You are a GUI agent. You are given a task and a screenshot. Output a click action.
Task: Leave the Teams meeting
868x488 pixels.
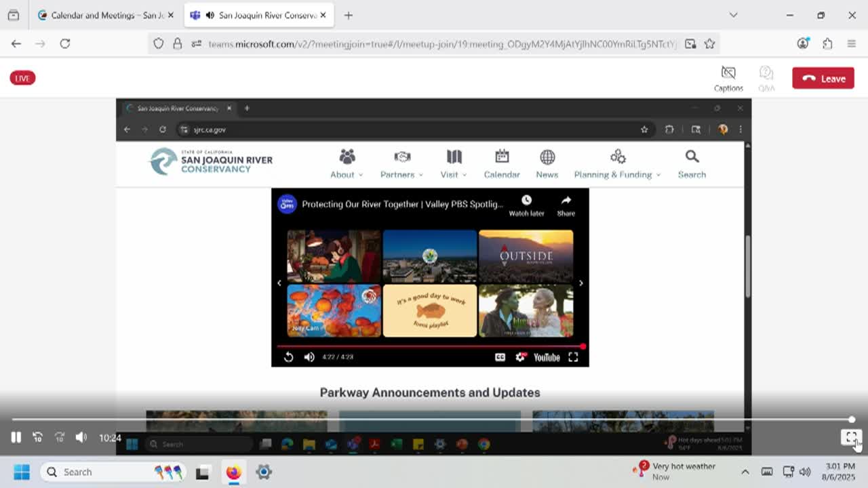point(823,79)
